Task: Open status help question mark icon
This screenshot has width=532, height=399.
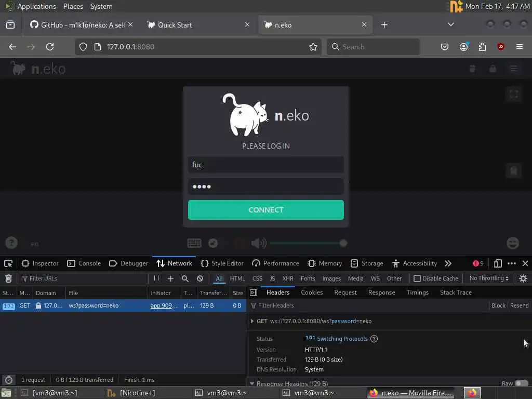Action: 374,339
